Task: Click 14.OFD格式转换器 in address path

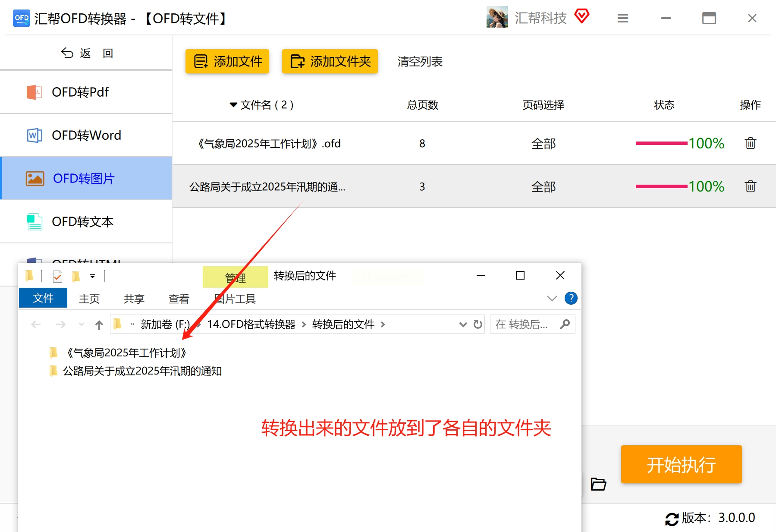Action: click(x=251, y=324)
